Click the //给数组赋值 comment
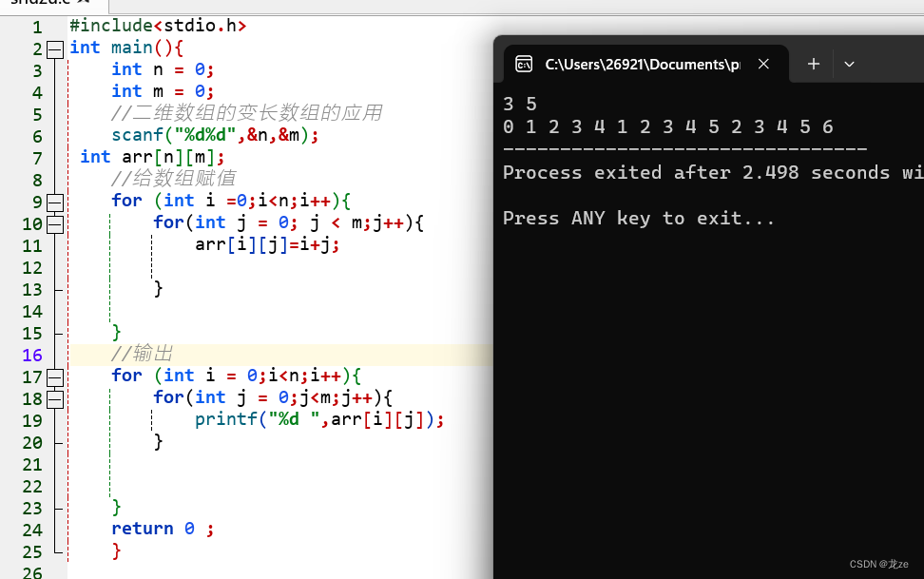The width and height of the screenshot is (924, 579). tap(173, 178)
